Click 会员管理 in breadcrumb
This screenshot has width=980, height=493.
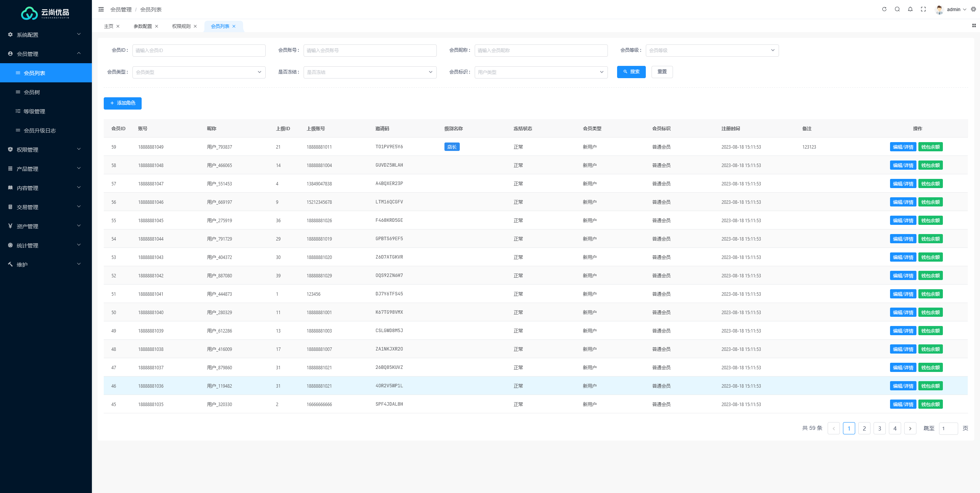tap(121, 10)
